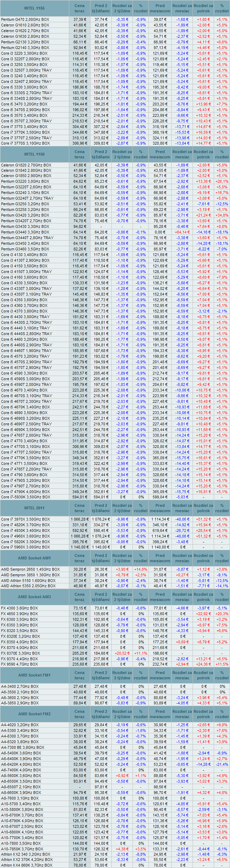230x868 pixels.
Task: Click the AMD Socket AM1 heading
Action: [34, 558]
